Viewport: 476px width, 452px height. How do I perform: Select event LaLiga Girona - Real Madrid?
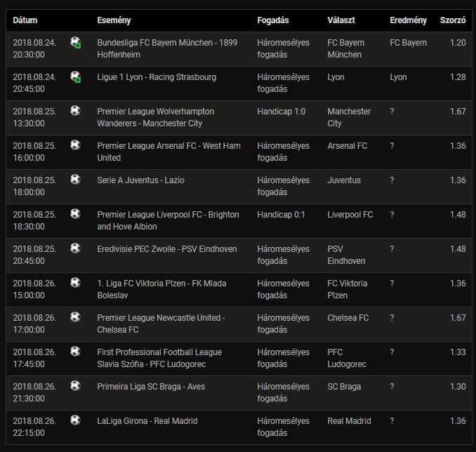[147, 421]
